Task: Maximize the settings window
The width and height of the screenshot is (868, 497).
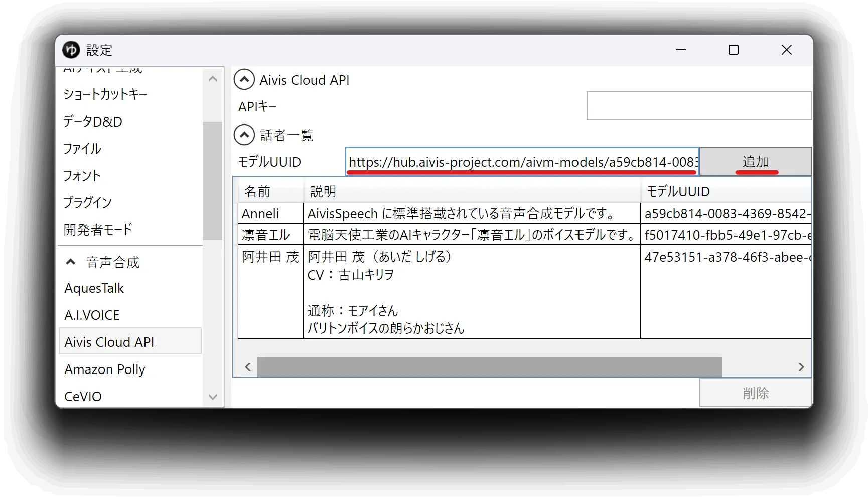Action: [x=734, y=50]
